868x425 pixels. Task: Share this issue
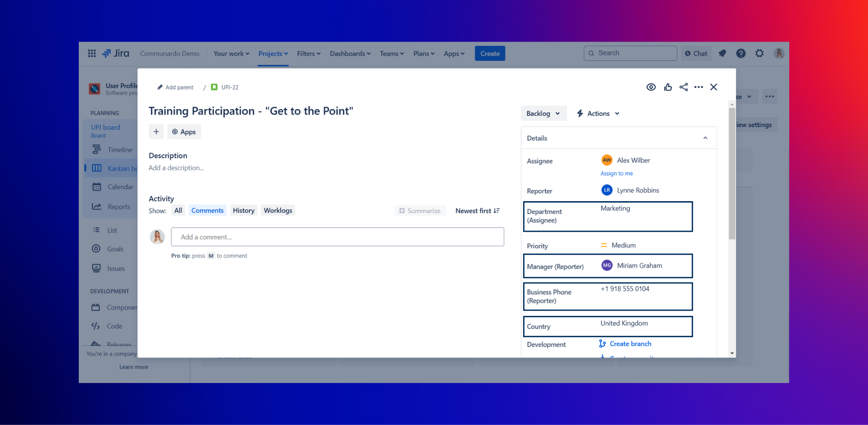click(x=684, y=87)
